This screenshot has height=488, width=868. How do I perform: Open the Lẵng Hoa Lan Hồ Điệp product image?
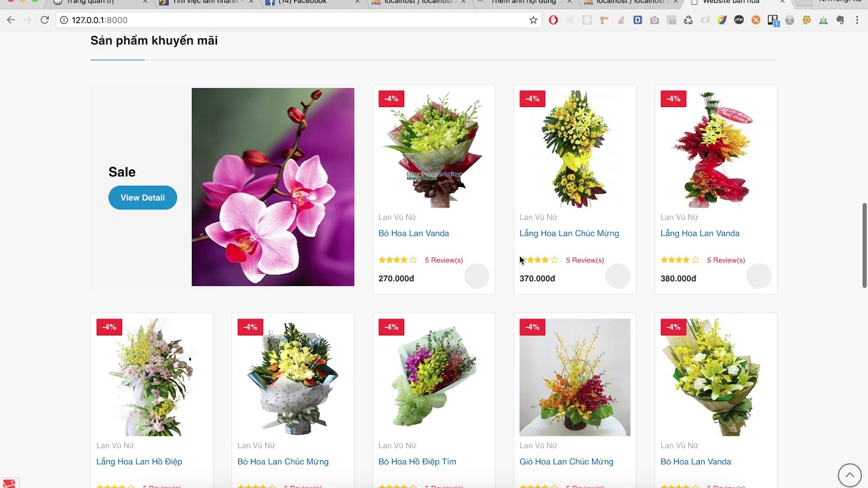click(x=152, y=378)
